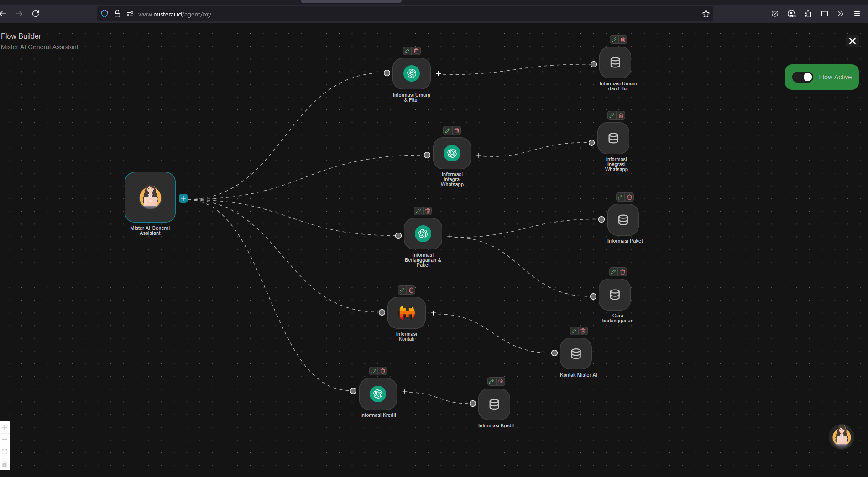Open the Kontak Mister AI database node
This screenshot has width=868, height=477.
[x=575, y=353]
